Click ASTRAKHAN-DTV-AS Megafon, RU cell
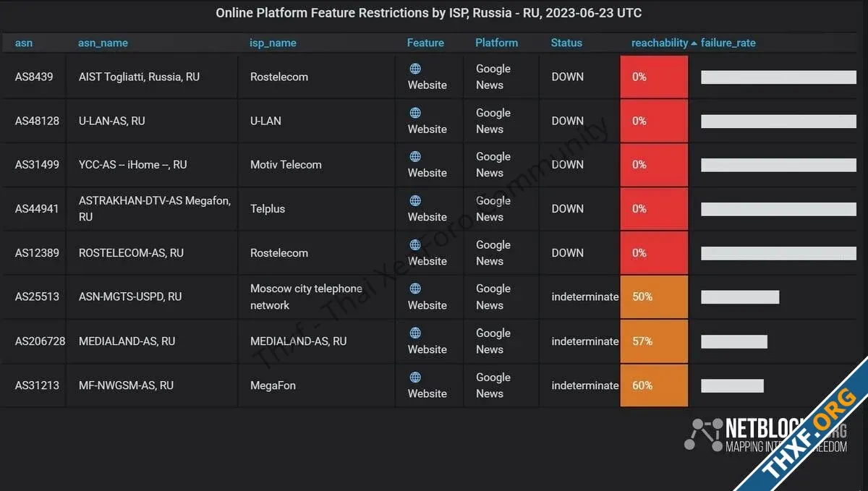 (153, 209)
